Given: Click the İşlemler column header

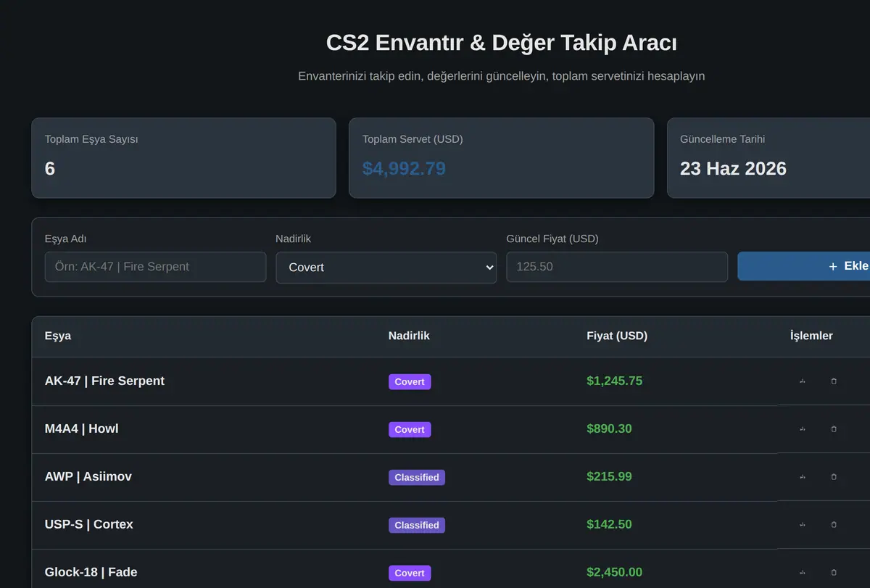Looking at the screenshot, I should point(811,336).
